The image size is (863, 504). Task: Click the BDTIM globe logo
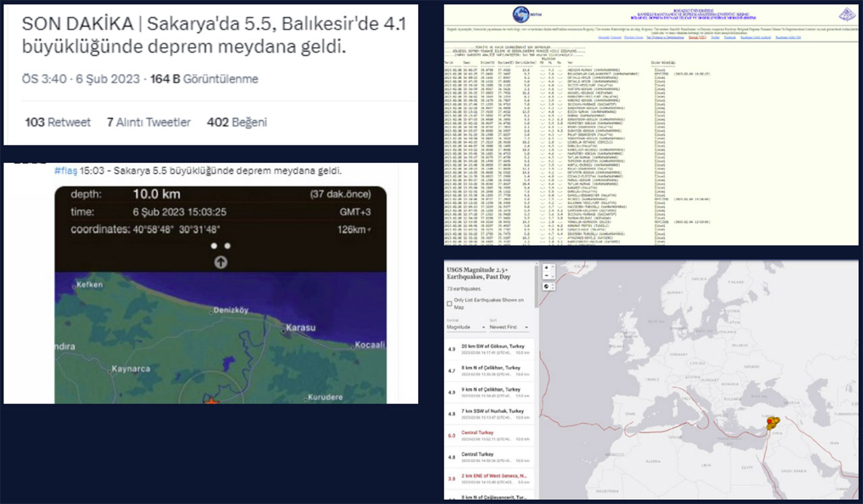(x=520, y=15)
